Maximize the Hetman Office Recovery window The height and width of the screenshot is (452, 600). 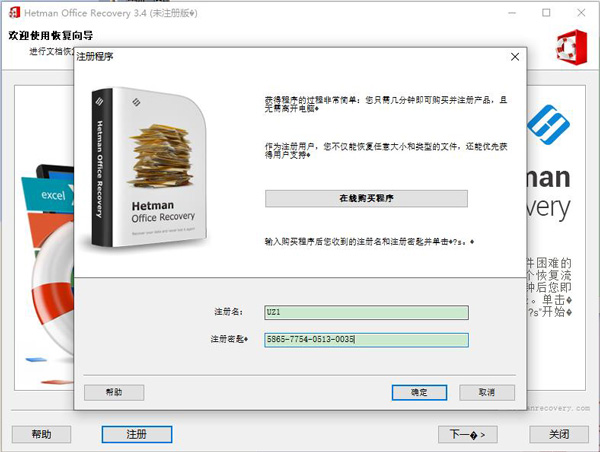[x=546, y=13]
